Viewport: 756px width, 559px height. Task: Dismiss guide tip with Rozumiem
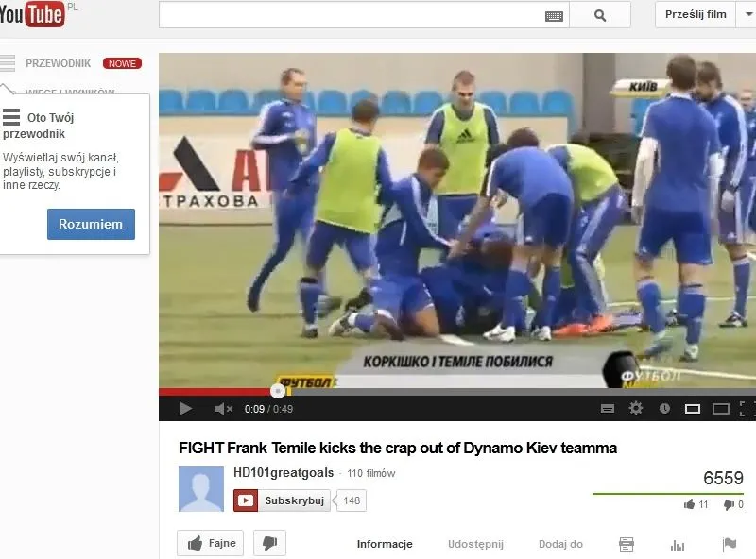[x=91, y=225]
